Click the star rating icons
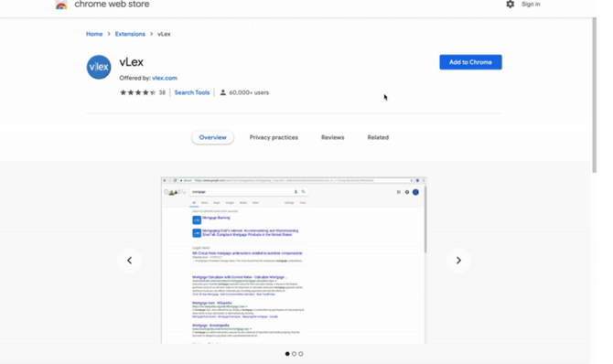The image size is (613, 364). 137,92
